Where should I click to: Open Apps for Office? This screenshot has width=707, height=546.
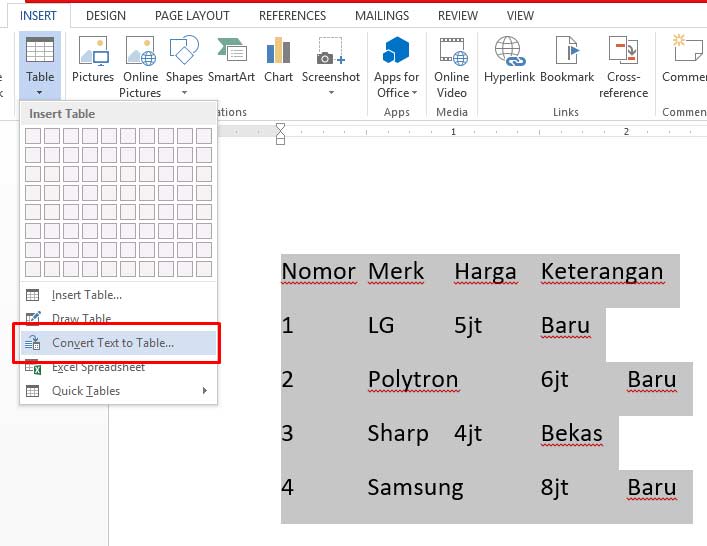pyautogui.click(x=396, y=67)
